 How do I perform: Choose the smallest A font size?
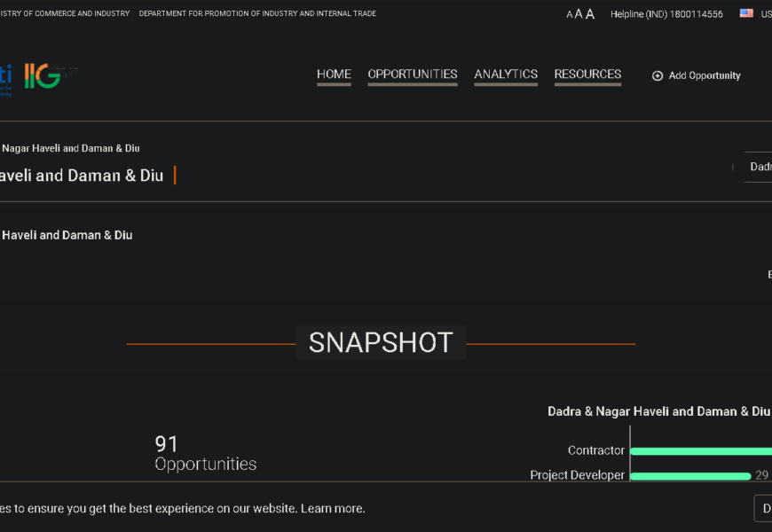pyautogui.click(x=569, y=15)
